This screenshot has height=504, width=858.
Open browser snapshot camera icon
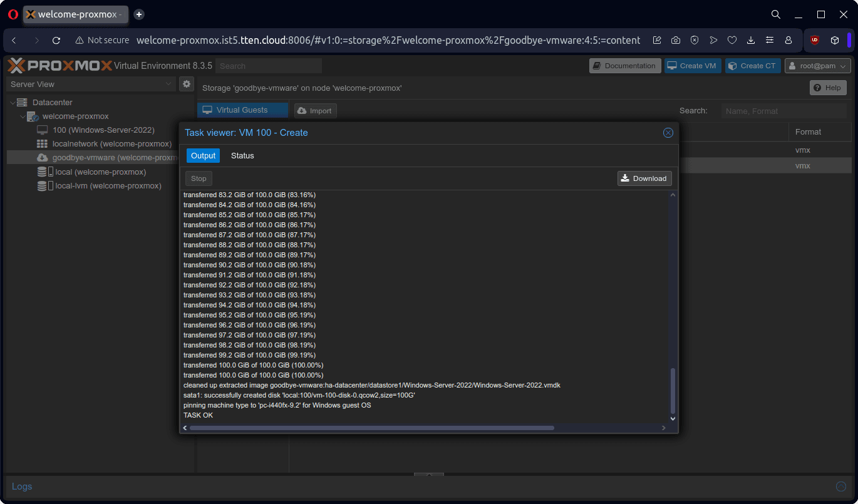click(676, 40)
